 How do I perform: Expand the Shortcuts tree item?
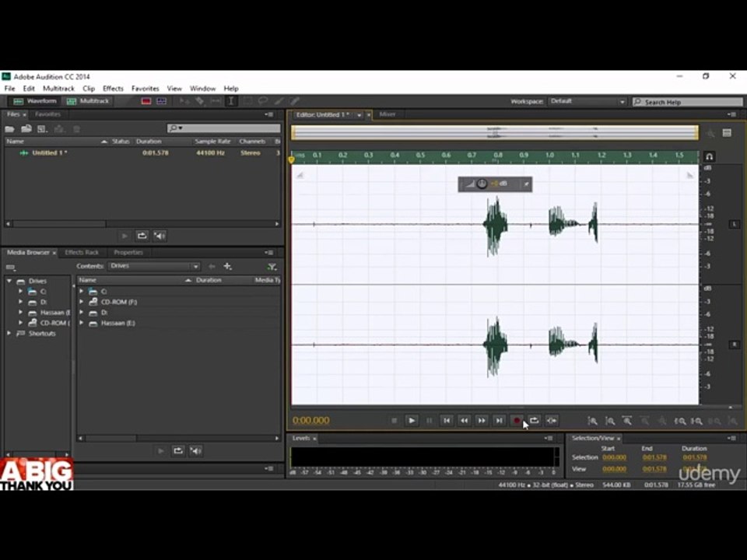click(9, 334)
